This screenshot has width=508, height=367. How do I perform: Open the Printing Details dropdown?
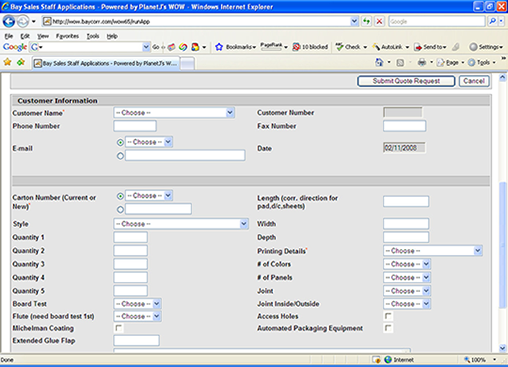tap(433, 251)
